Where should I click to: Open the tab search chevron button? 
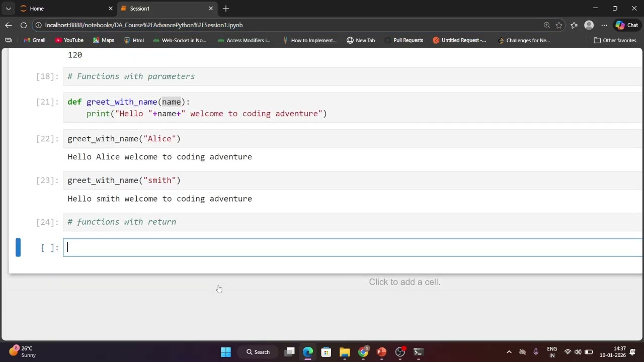click(8, 9)
